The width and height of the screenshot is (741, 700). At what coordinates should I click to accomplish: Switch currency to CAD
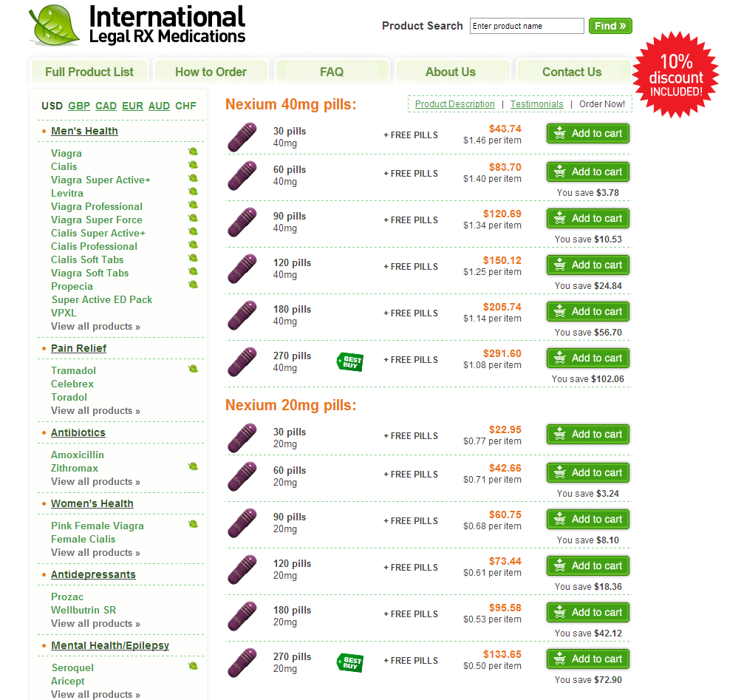tap(106, 106)
